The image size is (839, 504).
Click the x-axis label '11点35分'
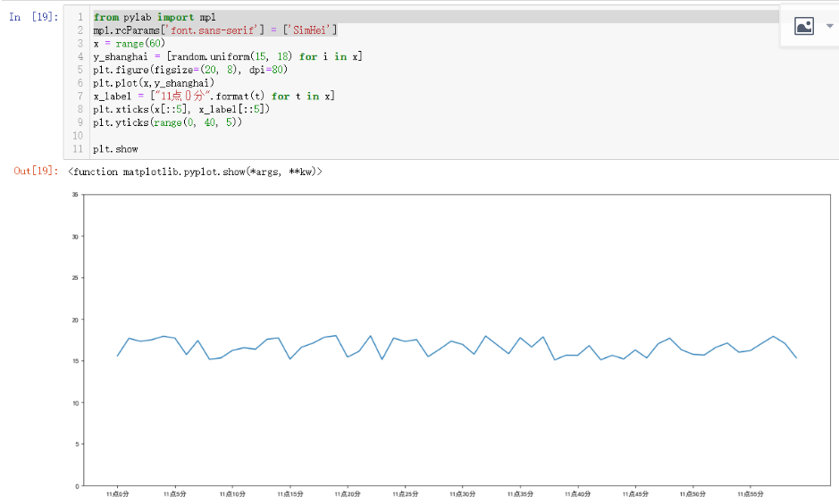(520, 494)
